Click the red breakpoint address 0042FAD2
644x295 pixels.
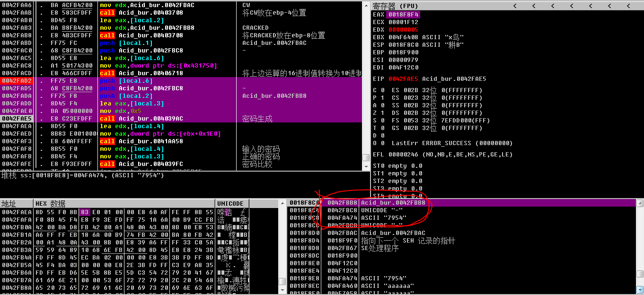pos(17,81)
